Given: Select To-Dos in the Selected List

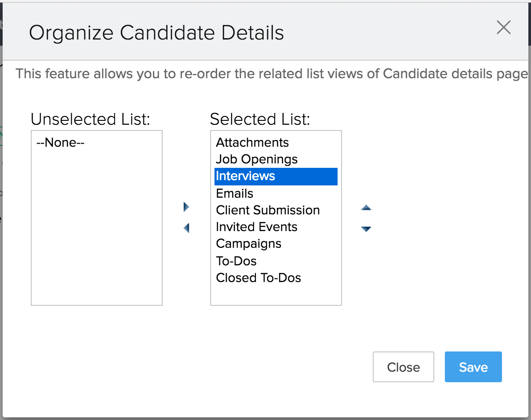Looking at the screenshot, I should pos(276,261).
